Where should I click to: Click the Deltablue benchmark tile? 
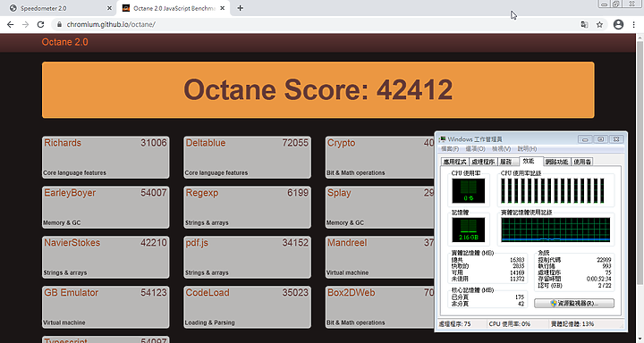pyautogui.click(x=247, y=157)
